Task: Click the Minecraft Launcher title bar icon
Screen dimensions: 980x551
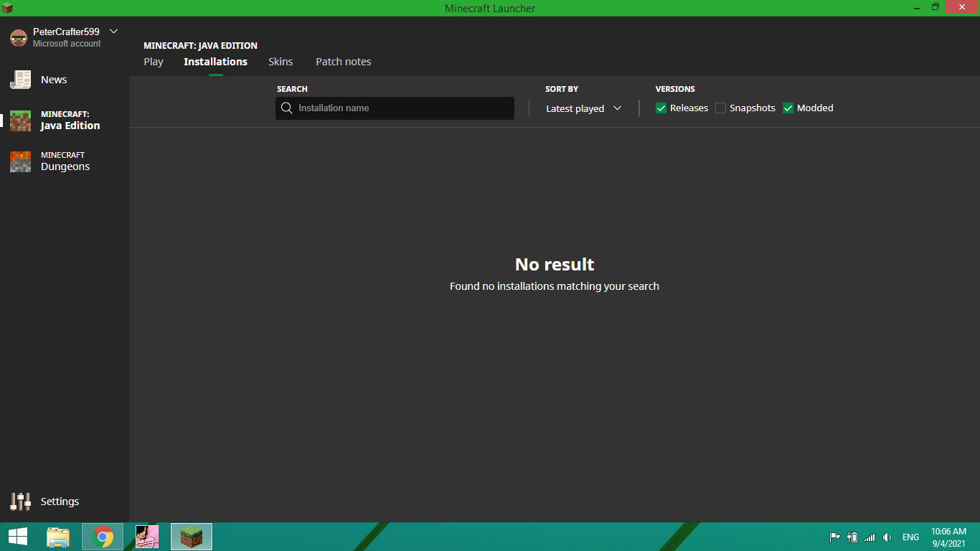Action: pyautogui.click(x=7, y=8)
